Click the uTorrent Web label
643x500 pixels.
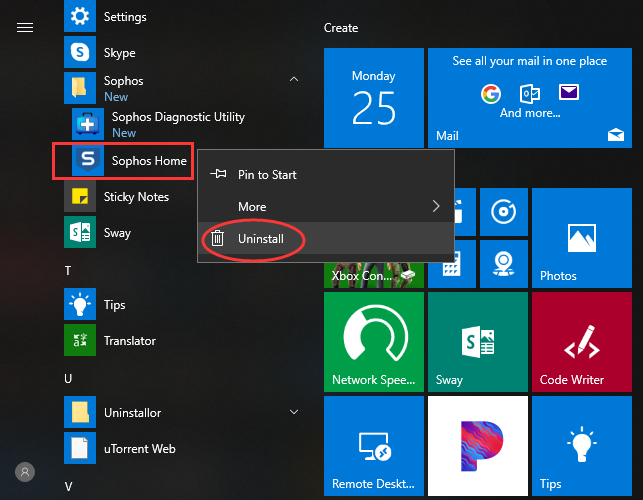pyautogui.click(x=139, y=449)
